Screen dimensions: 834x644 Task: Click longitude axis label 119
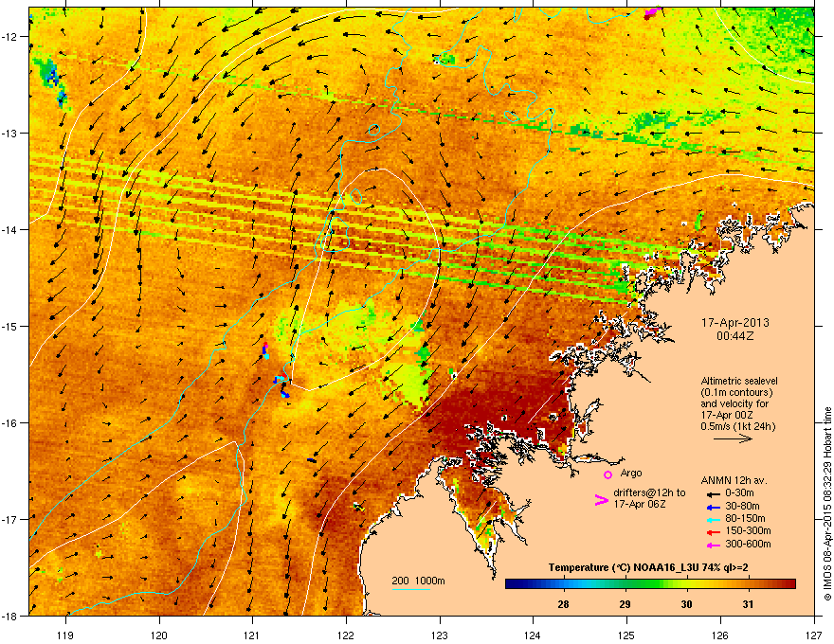(65, 635)
